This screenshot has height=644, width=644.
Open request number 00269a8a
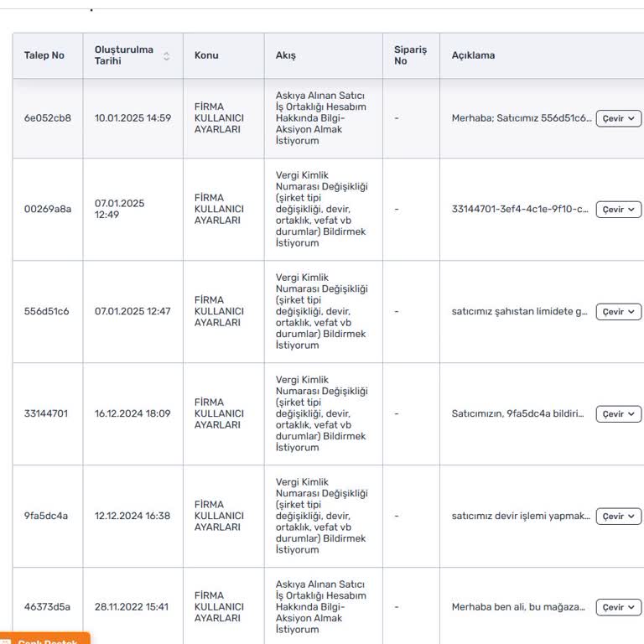point(48,210)
